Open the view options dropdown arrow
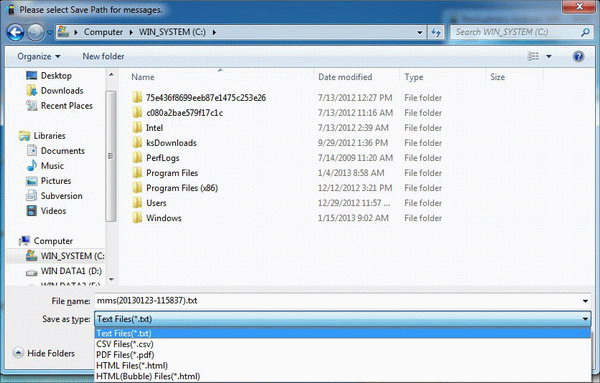The height and width of the screenshot is (383, 600). (548, 56)
